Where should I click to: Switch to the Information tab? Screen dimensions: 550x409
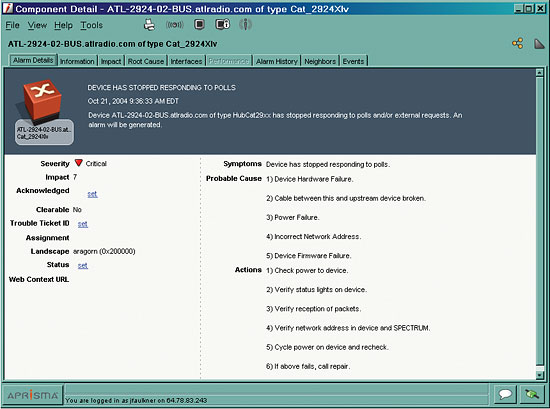(x=77, y=61)
